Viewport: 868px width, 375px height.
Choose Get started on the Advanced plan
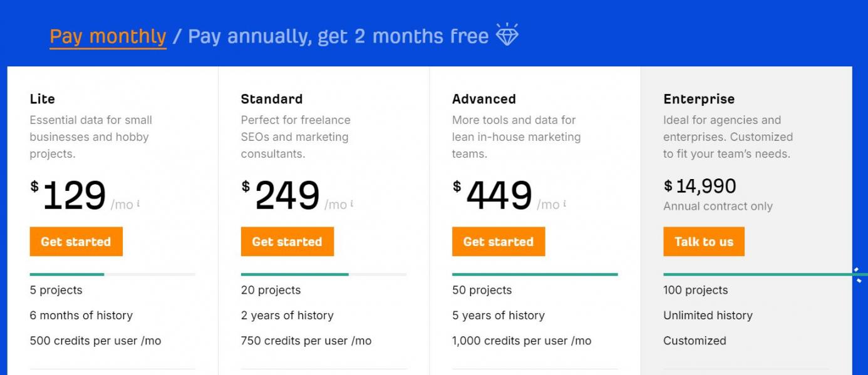(499, 242)
